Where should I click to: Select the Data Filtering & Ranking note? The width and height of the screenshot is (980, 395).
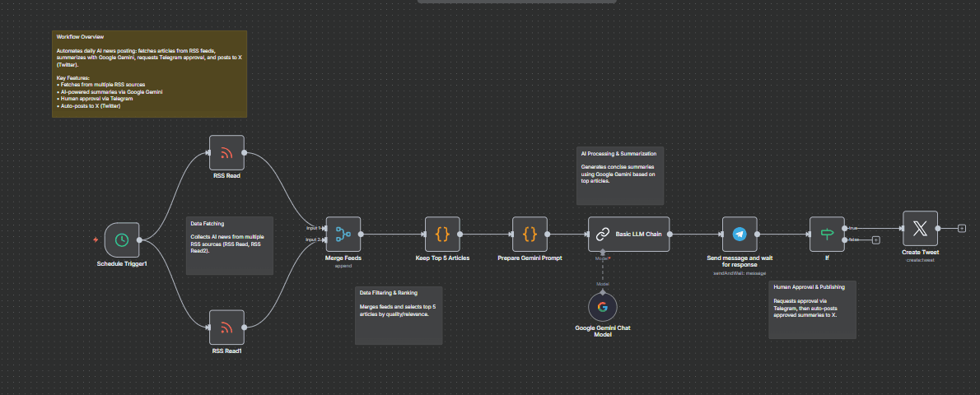pos(399,315)
